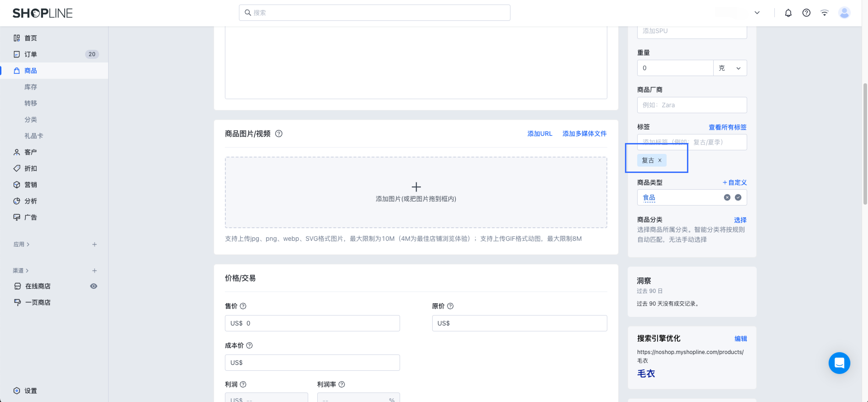Select the 分析 analytics icon
Image resolution: width=868 pixels, height=402 pixels.
coord(17,201)
